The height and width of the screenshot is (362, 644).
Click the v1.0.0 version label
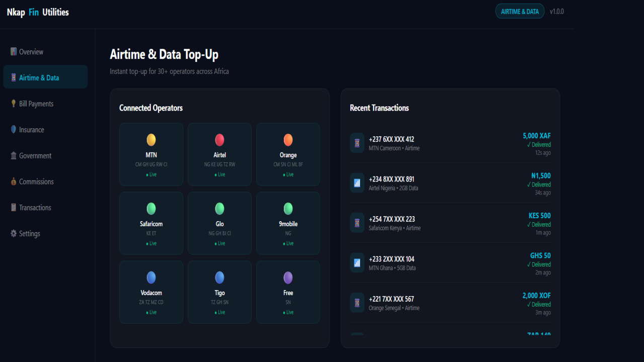click(x=556, y=12)
